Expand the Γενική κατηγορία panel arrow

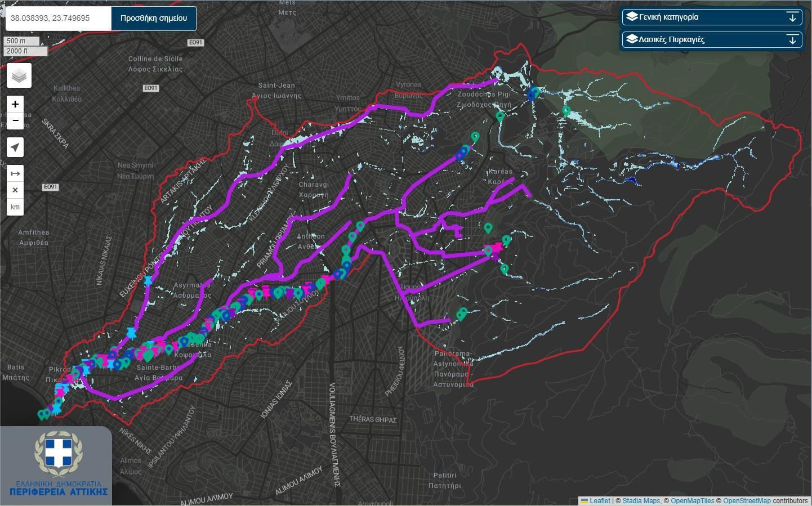(792, 17)
